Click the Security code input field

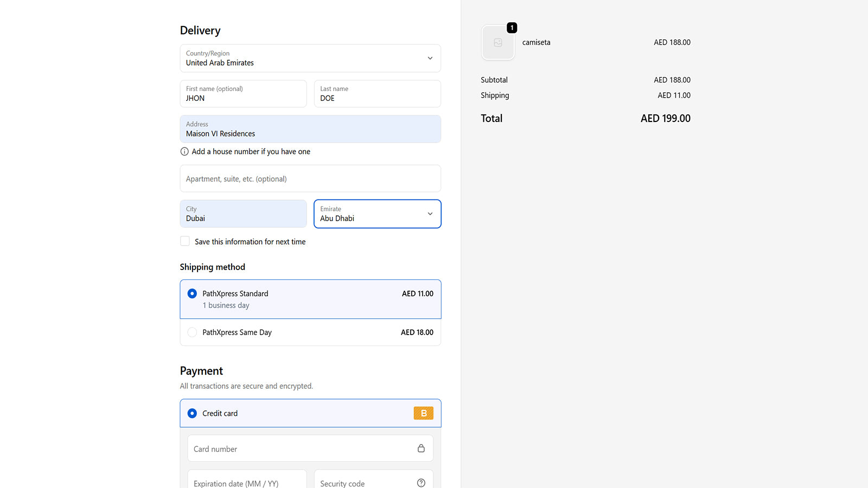363,481
